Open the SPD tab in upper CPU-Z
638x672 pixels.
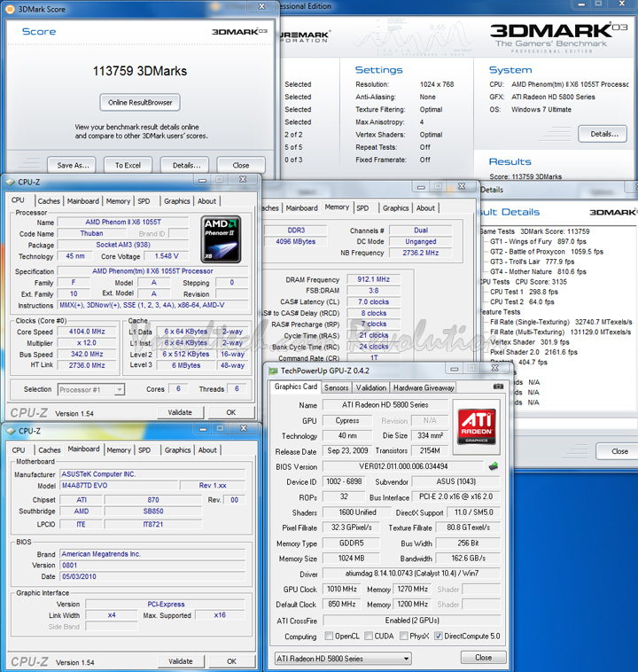[144, 201]
